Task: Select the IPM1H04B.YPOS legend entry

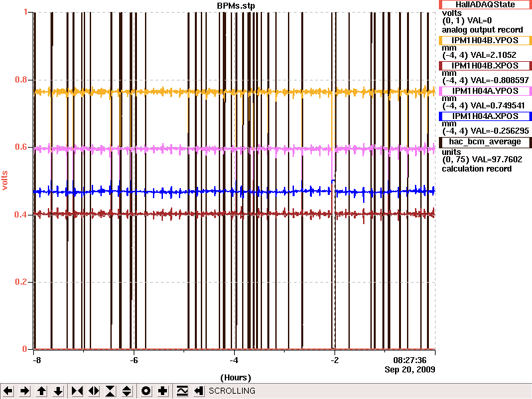Action: tap(485, 41)
